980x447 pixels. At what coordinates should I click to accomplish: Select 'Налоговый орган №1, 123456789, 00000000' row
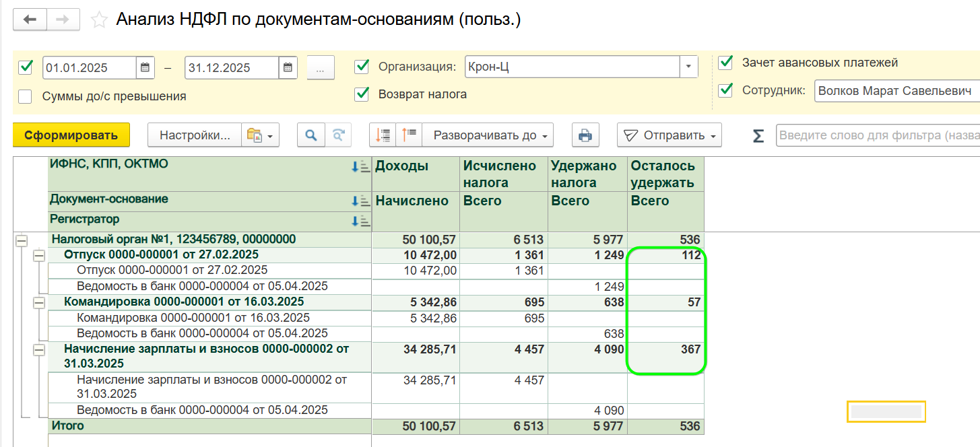coord(174,239)
